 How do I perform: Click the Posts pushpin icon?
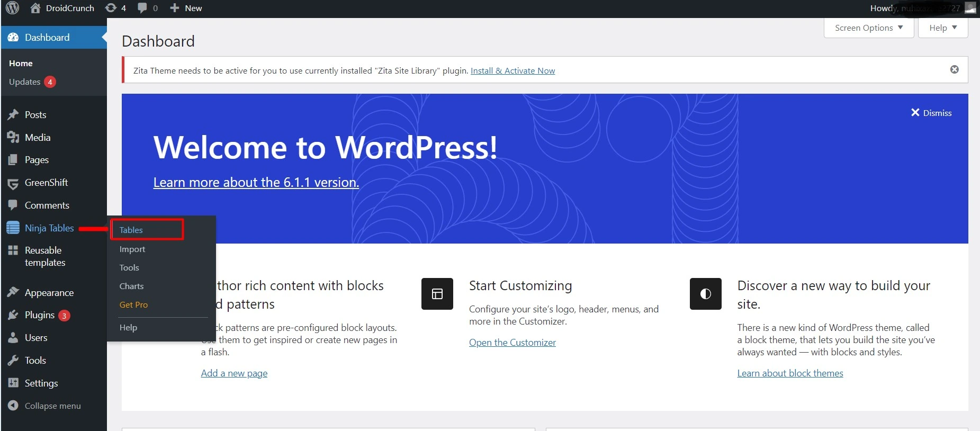coord(13,115)
